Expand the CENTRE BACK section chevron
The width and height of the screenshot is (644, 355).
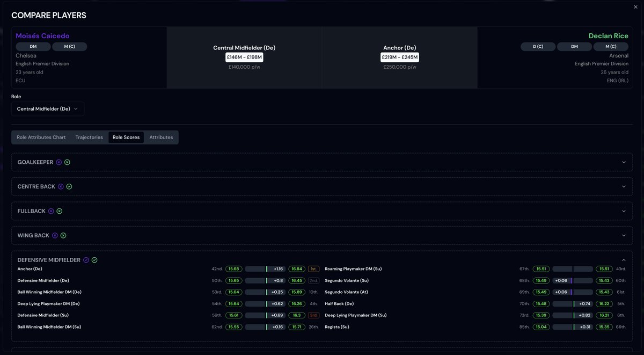click(624, 186)
